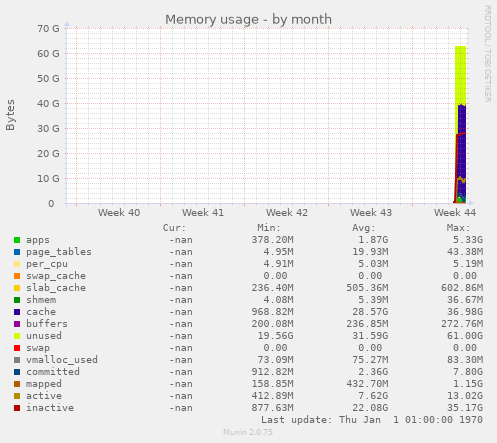Click the 'Min:' column header
The height and width of the screenshot is (443, 497).
(269, 228)
